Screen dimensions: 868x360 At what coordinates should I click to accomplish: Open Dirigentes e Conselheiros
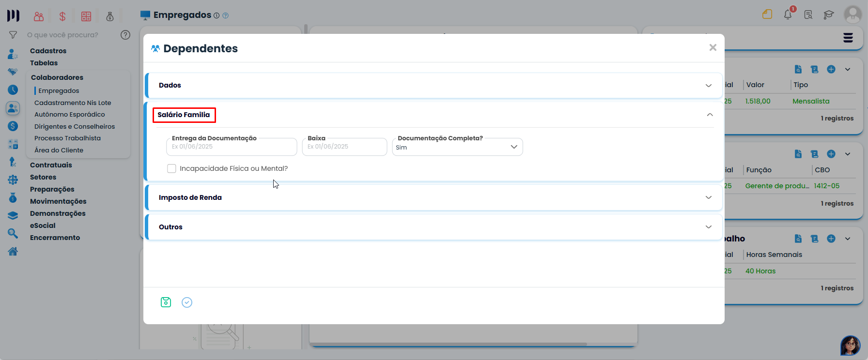[75, 126]
